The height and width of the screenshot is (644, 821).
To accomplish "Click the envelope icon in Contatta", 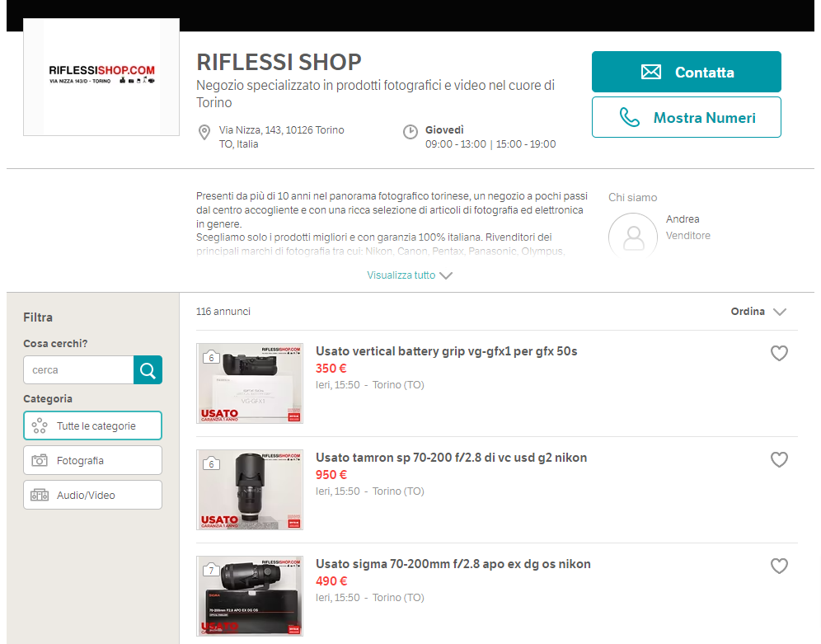I will 651,72.
